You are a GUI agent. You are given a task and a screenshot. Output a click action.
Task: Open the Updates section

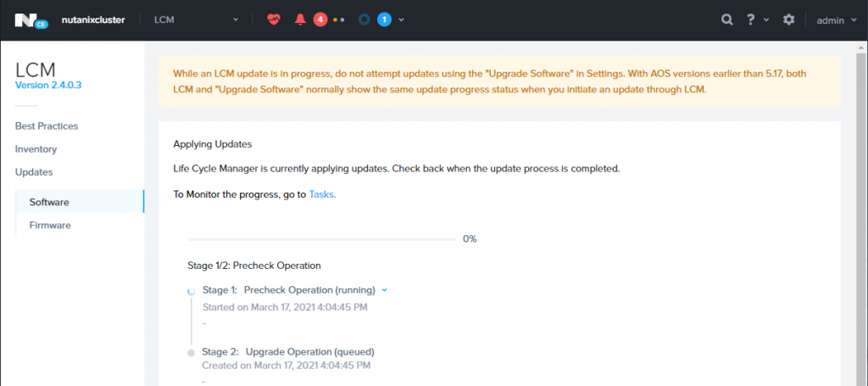click(x=34, y=172)
